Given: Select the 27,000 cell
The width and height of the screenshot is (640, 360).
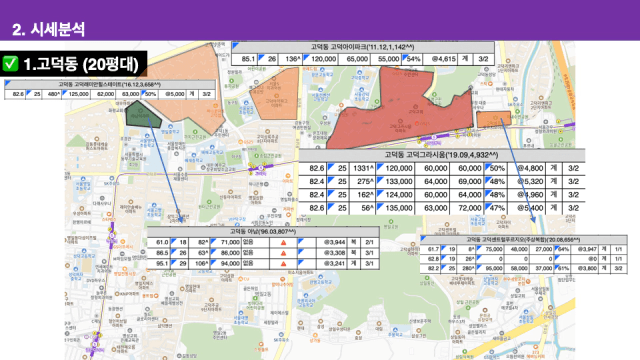Looking at the screenshot, I should (542, 249).
